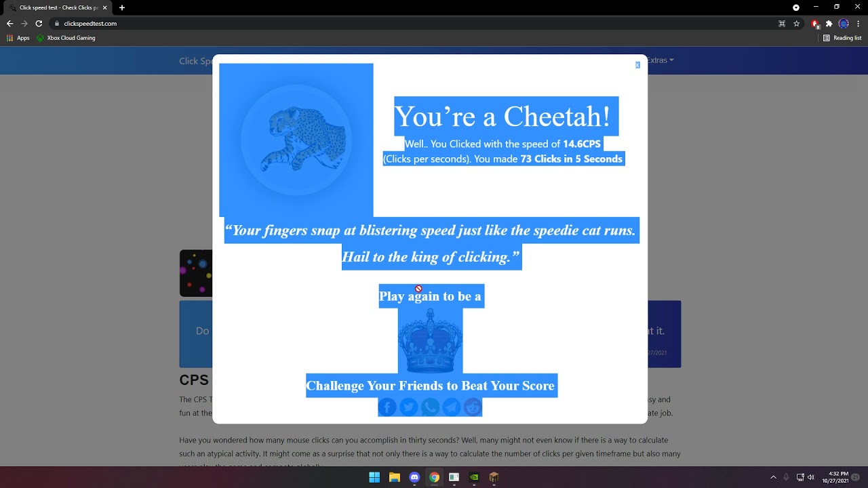The height and width of the screenshot is (488, 868).
Task: Open the Chrome profile avatar
Action: [x=844, y=23]
